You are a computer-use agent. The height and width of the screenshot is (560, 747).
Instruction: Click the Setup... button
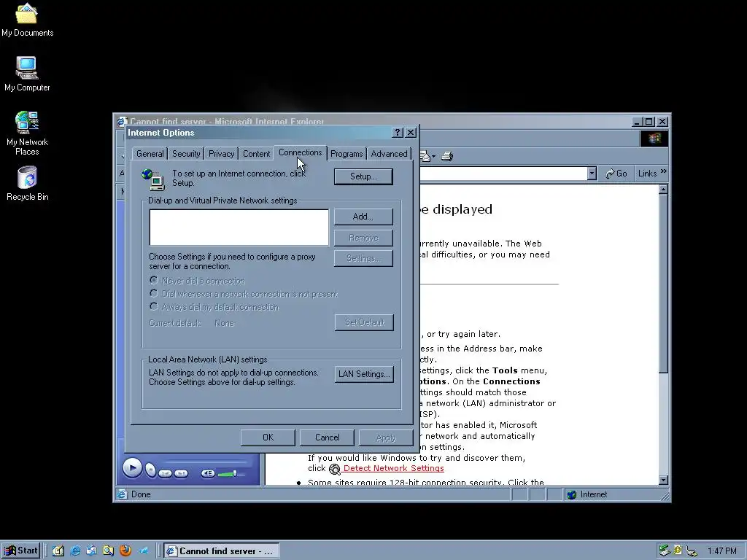(363, 176)
